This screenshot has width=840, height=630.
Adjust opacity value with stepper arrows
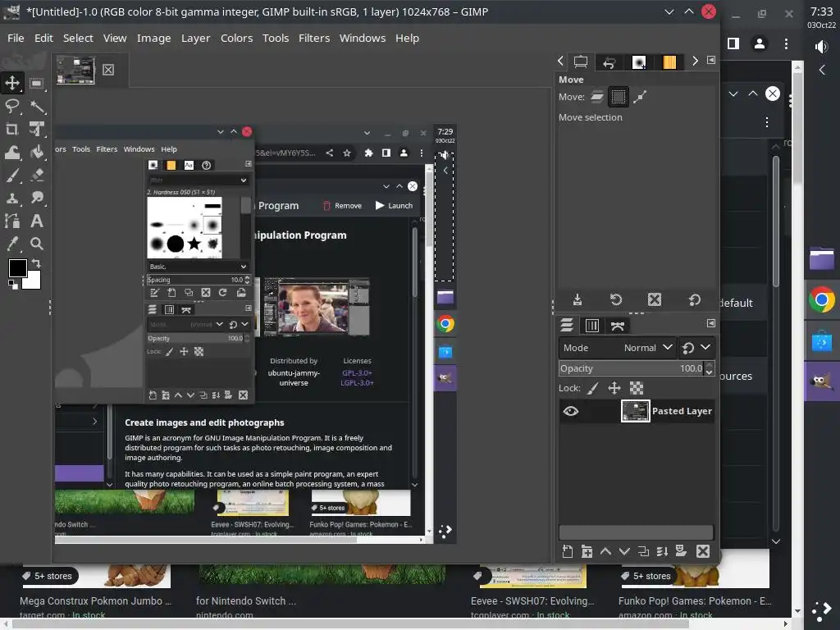[x=710, y=368]
